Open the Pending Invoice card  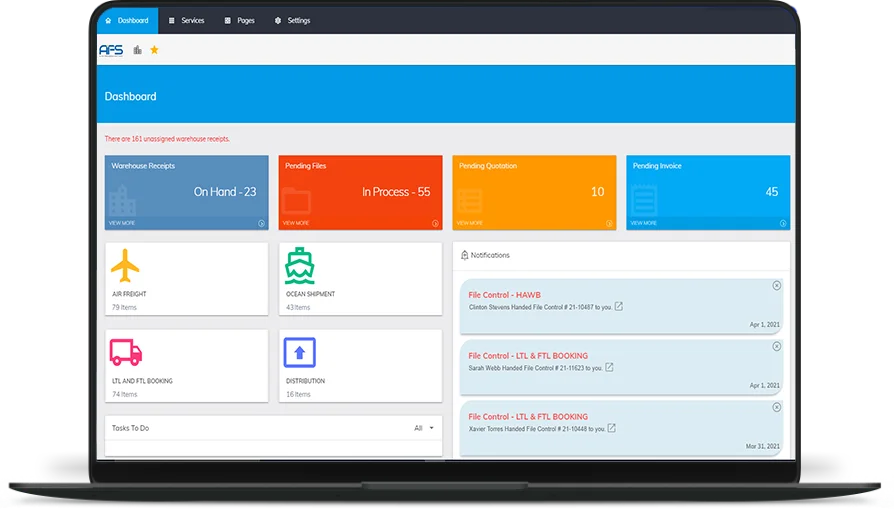[x=708, y=193]
